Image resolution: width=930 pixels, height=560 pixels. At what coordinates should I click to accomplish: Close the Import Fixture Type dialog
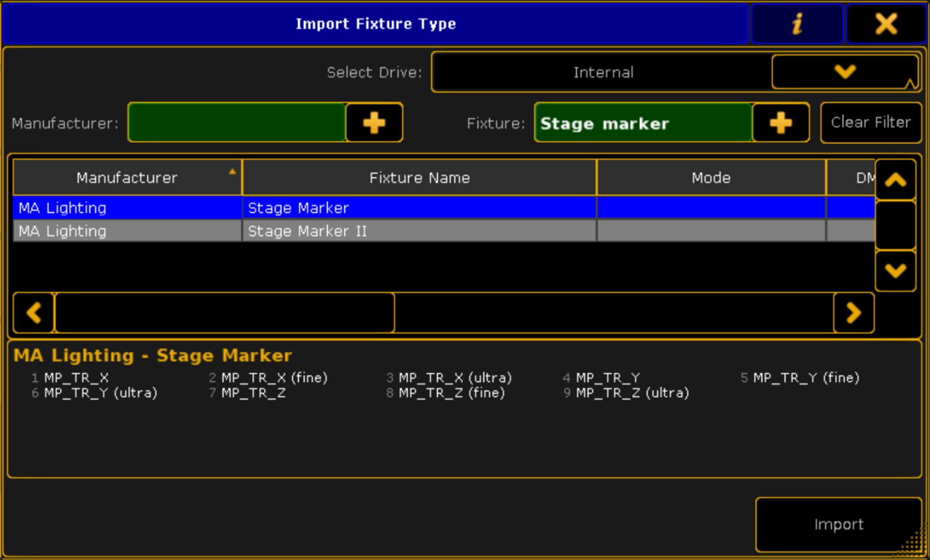tap(886, 24)
